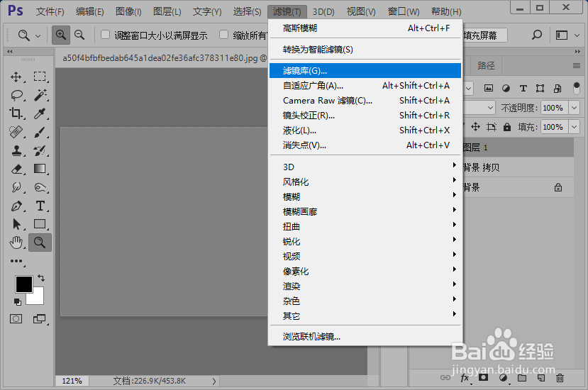The image size is (588, 390).
Task: Select the Pen tool
Action: coord(16,206)
